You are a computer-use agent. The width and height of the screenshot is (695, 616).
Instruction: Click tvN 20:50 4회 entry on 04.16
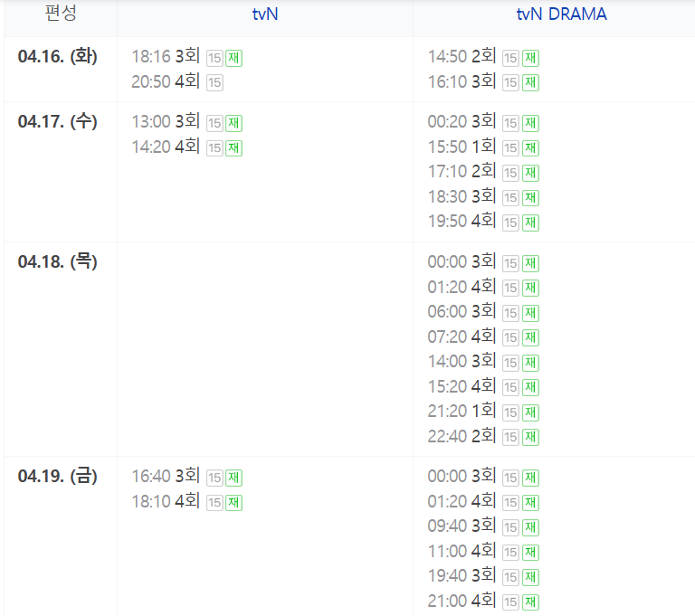coord(166,81)
